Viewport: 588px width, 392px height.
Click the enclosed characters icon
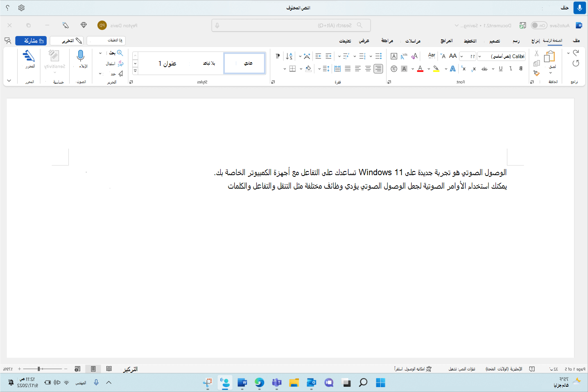[394, 69]
